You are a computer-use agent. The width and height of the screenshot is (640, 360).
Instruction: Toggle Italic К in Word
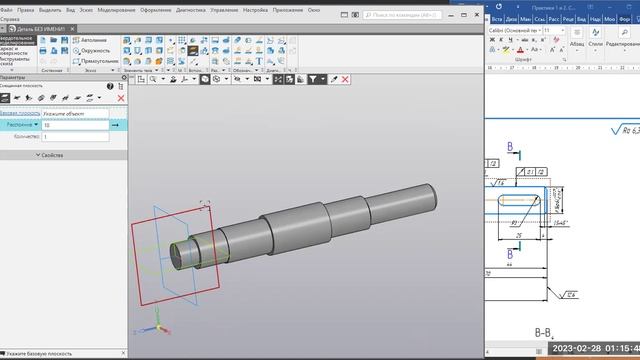click(501, 40)
